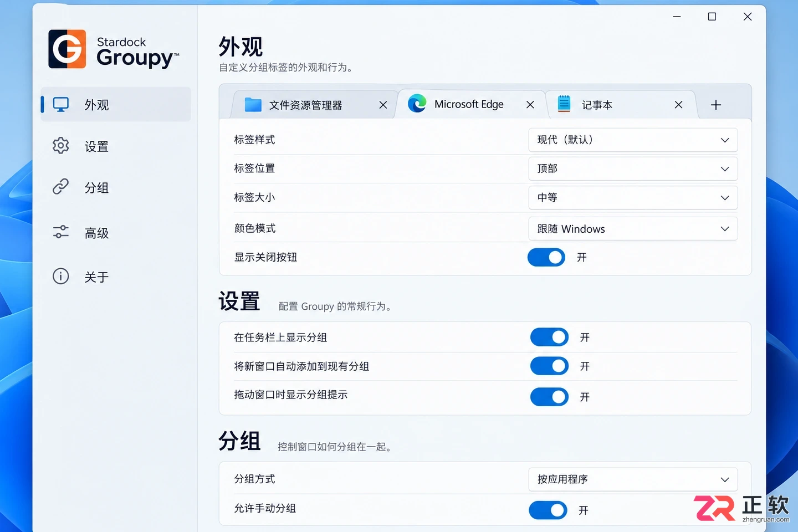Toggle the 拖动窗口时显示分组提示 switch
The height and width of the screenshot is (532, 798).
click(x=549, y=397)
